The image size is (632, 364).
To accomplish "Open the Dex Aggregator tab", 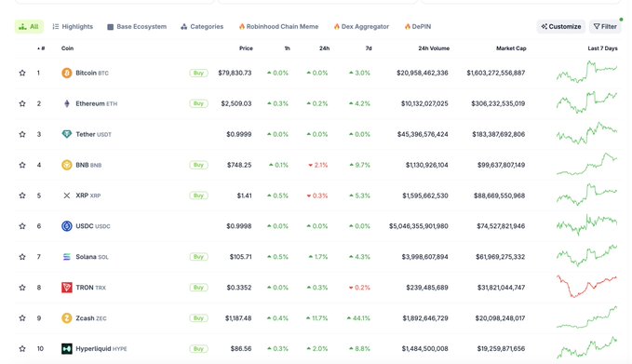I will click(361, 27).
